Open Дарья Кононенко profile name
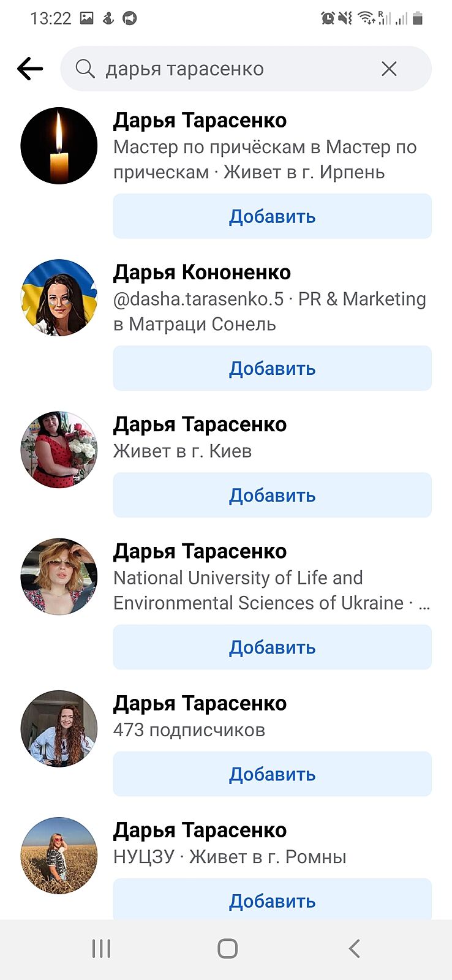The image size is (452, 980). [202, 272]
